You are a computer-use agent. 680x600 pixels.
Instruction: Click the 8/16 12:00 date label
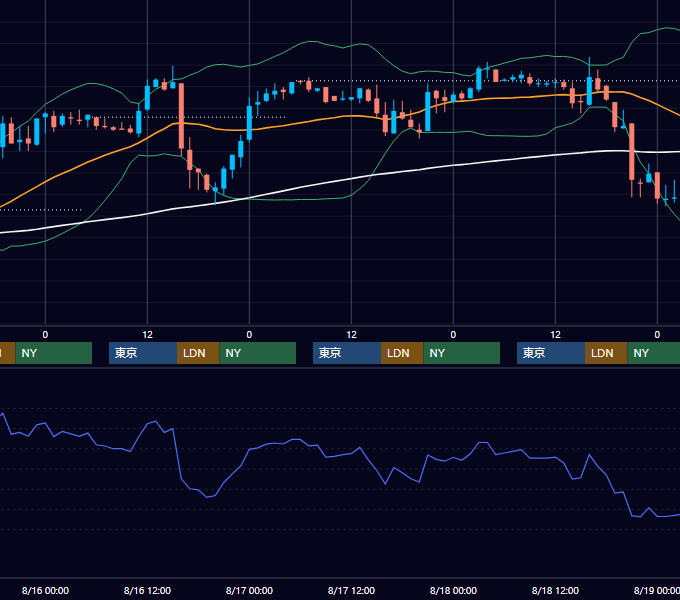(x=147, y=590)
